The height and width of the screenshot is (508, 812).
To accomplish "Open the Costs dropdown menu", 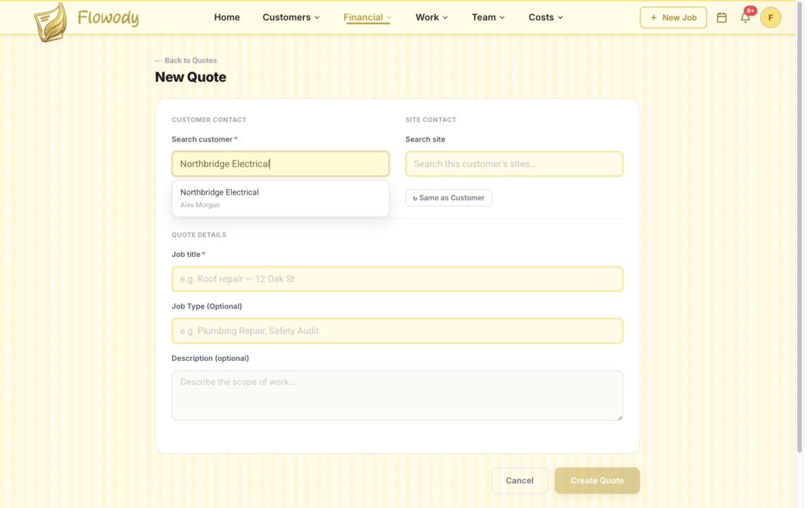I will (x=545, y=17).
